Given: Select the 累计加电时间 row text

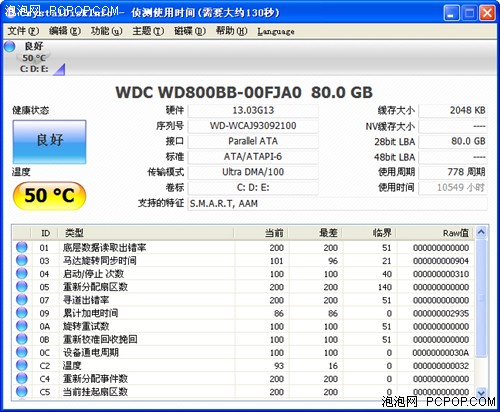Looking at the screenshot, I should click(x=90, y=313).
